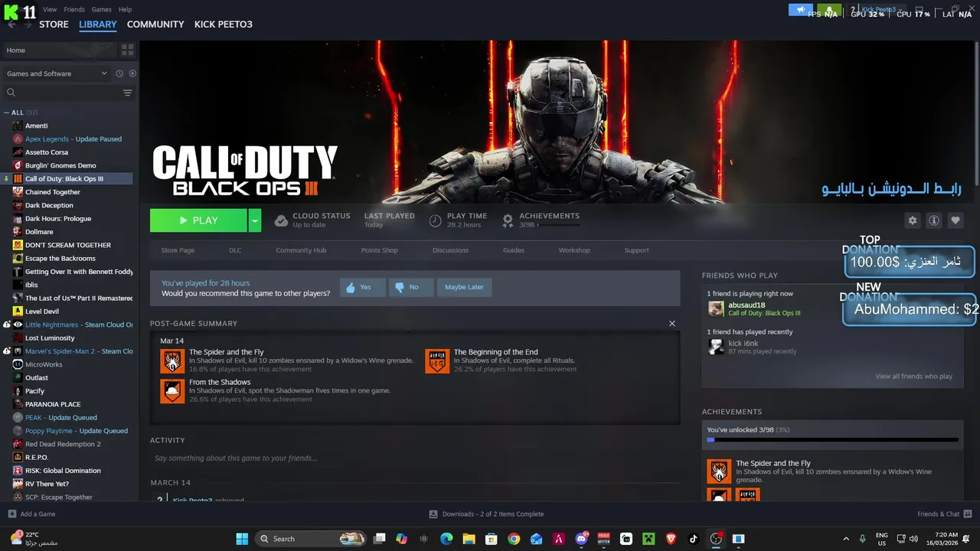The image size is (980, 551).
Task: Open game settings gear icon
Action: 912,220
